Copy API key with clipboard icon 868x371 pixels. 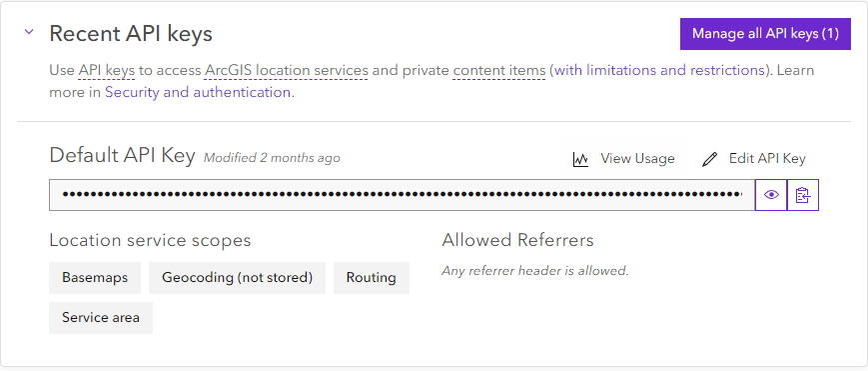pyautogui.click(x=803, y=195)
